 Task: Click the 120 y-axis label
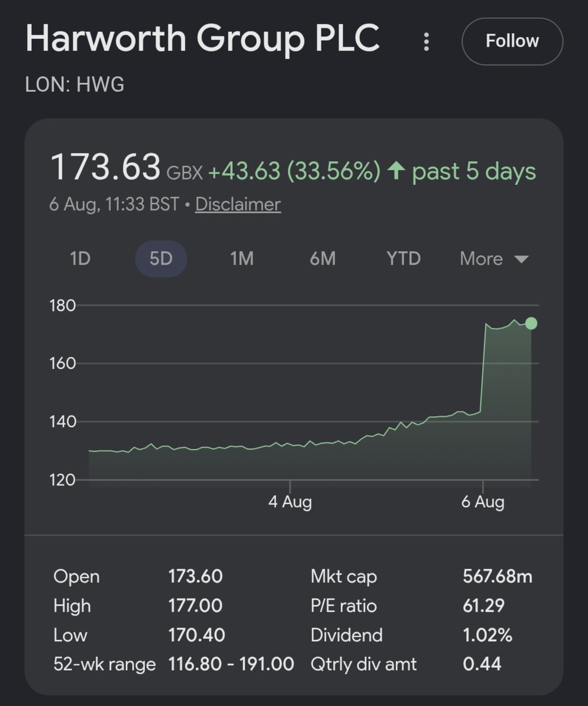point(63,479)
